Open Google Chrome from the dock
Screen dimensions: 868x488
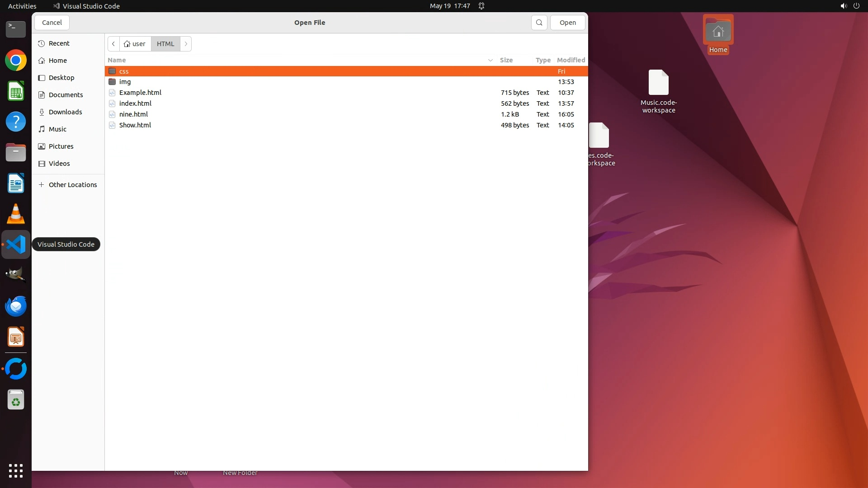pyautogui.click(x=16, y=61)
